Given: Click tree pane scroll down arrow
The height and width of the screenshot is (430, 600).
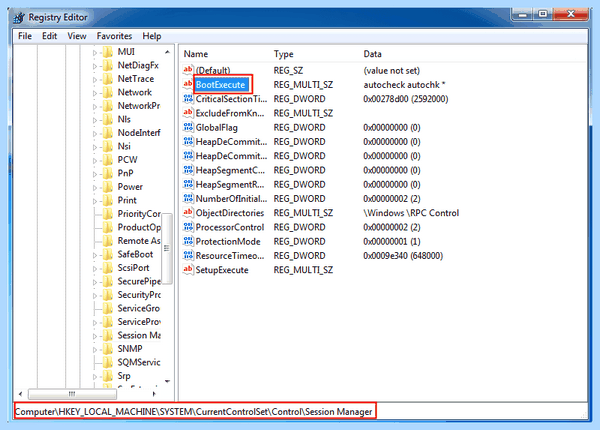Looking at the screenshot, I should pyautogui.click(x=167, y=381).
